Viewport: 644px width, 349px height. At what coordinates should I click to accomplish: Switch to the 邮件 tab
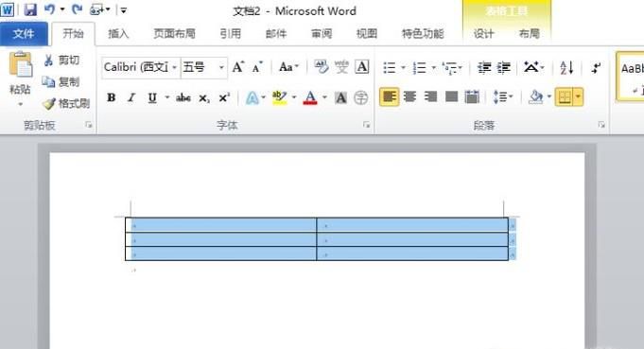coord(275,34)
